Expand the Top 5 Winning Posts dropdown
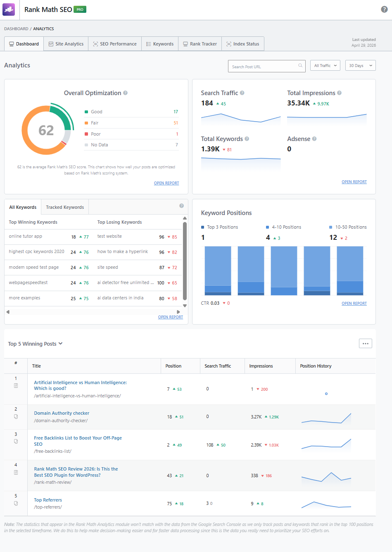The width and height of the screenshot is (392, 552). (36, 344)
